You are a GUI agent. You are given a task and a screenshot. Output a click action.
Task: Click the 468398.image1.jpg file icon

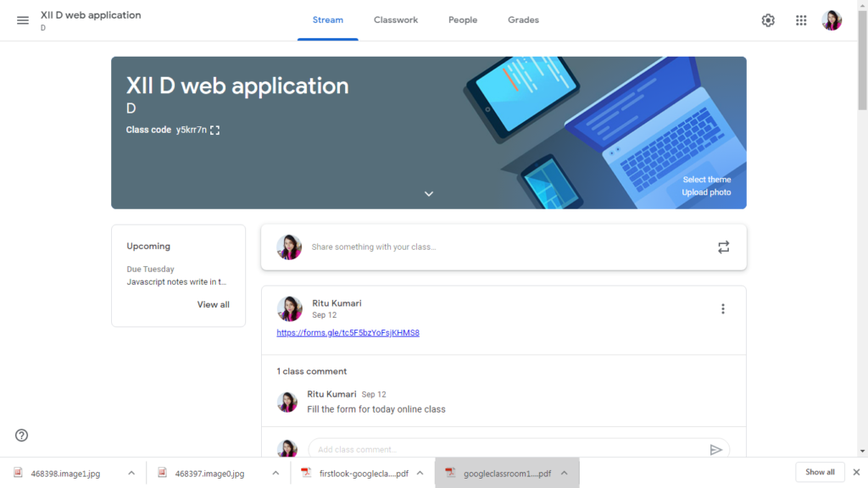pos(19,473)
